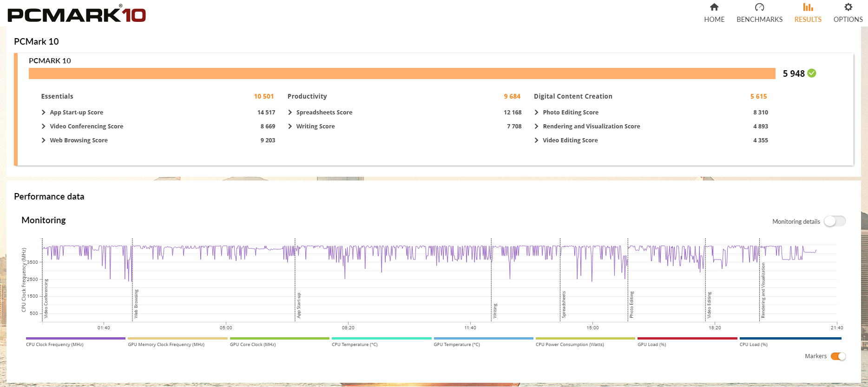Click Video Conferencing value 8 669
868x387 pixels.
tap(268, 127)
